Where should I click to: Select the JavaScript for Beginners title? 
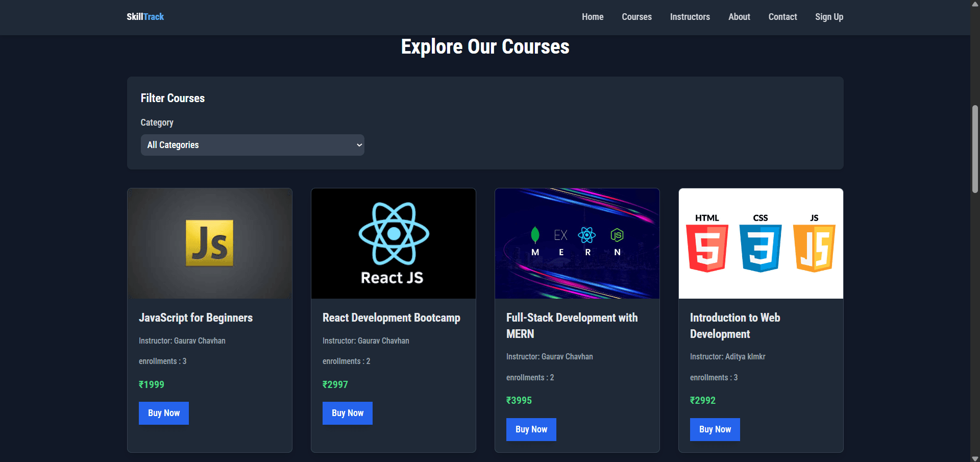pos(195,318)
